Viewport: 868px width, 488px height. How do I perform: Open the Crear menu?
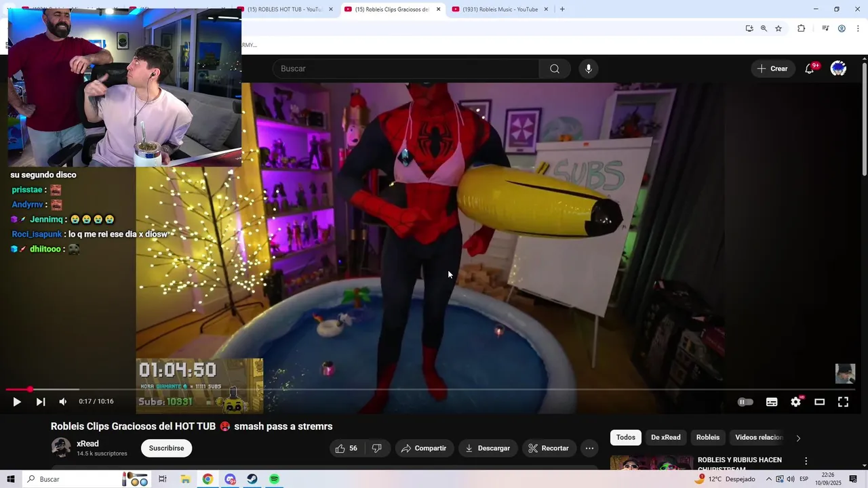click(772, 68)
